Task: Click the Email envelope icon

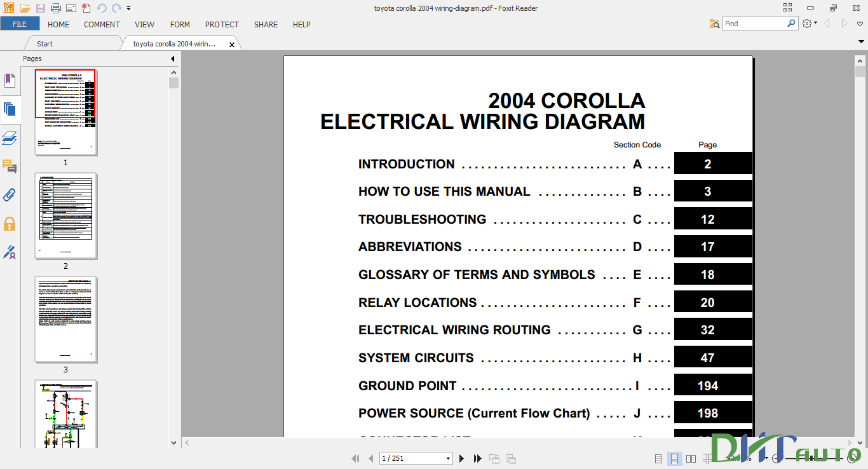Action: tap(71, 8)
